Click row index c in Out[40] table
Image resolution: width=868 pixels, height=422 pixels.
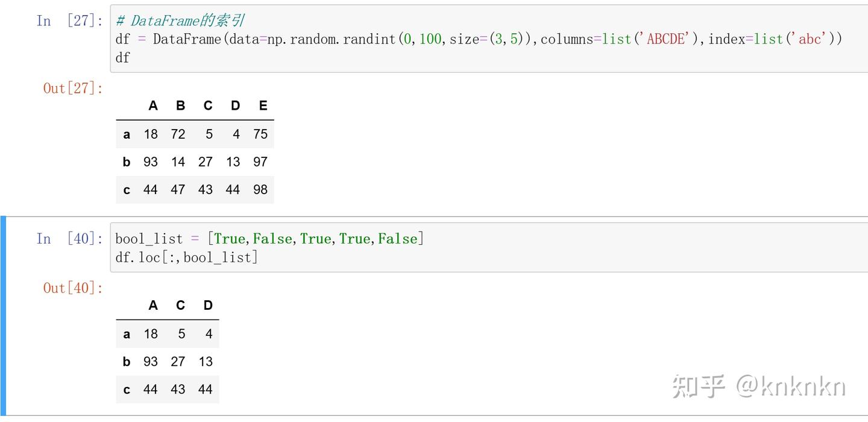point(127,389)
